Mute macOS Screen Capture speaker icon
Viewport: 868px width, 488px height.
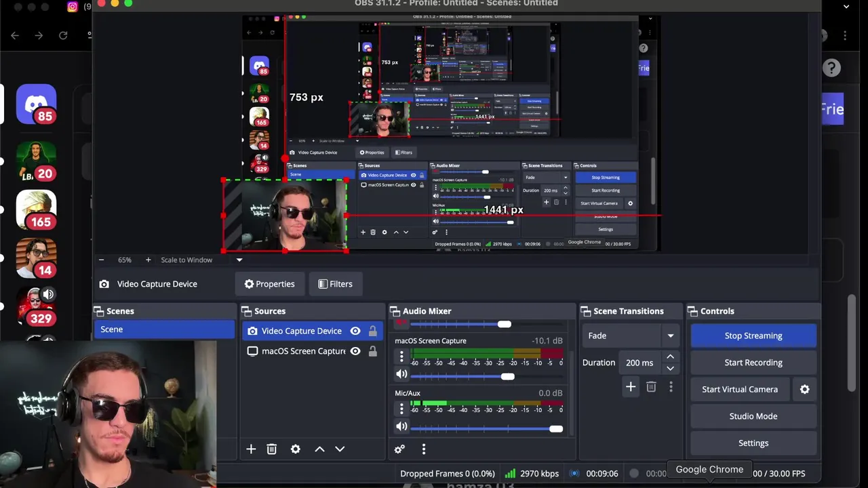tap(401, 374)
